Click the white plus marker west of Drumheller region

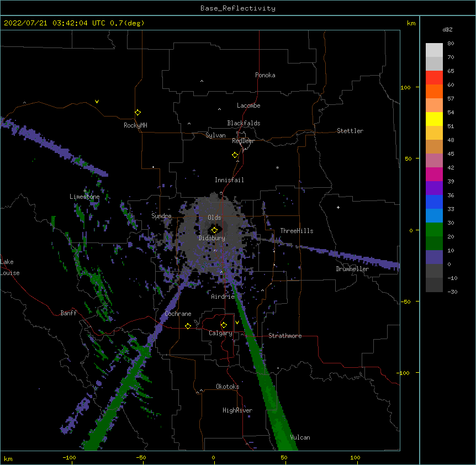click(x=338, y=207)
